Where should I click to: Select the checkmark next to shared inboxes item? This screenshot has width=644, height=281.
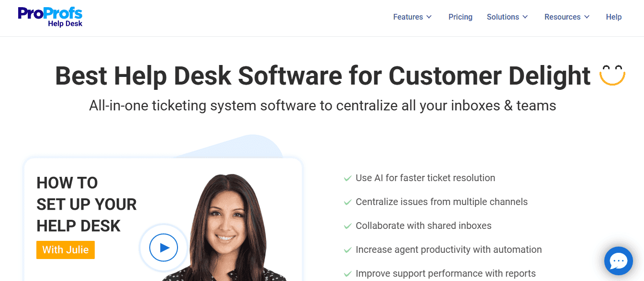pyautogui.click(x=347, y=226)
